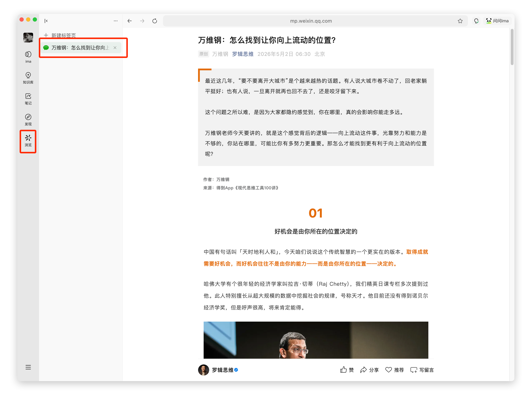This screenshot has width=532, height=402.
Task: Go forward to the next page
Action: click(x=142, y=21)
